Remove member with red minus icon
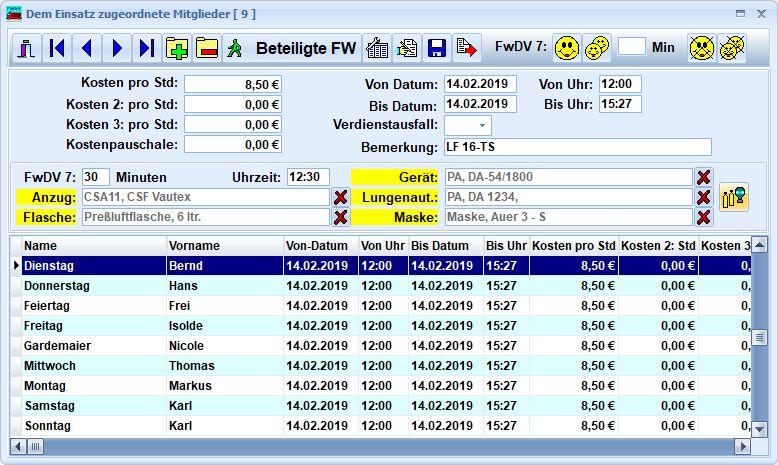 coord(207,47)
